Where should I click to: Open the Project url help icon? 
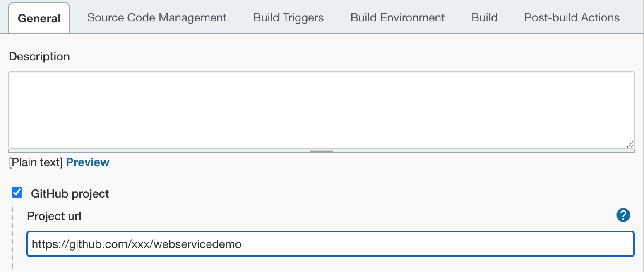tap(623, 215)
